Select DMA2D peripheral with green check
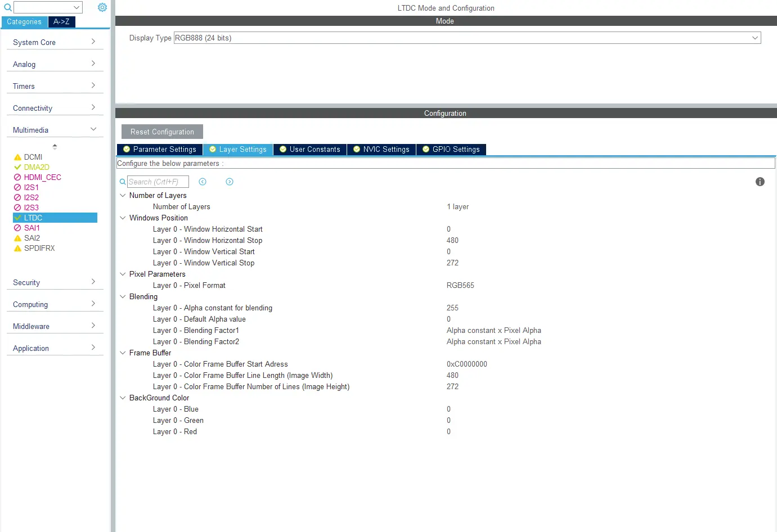Screen dimensions: 777x532 point(36,167)
